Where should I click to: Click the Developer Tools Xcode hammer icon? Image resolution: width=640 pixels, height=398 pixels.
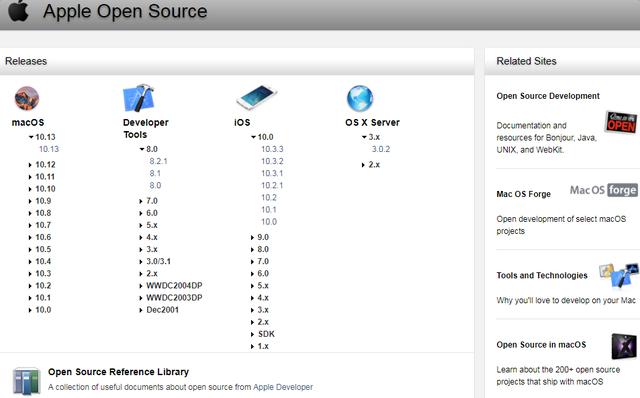138,98
